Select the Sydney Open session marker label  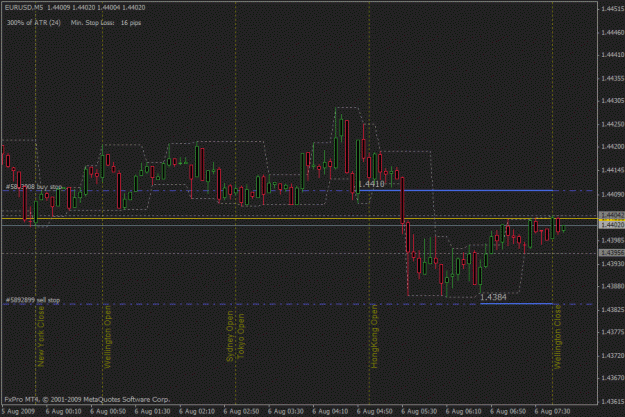coord(230,337)
